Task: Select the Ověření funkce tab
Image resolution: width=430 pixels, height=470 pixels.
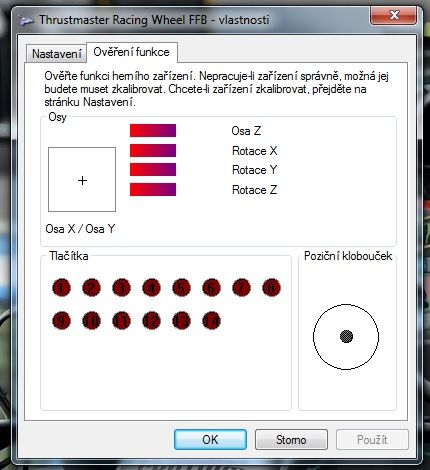Action: tap(131, 52)
